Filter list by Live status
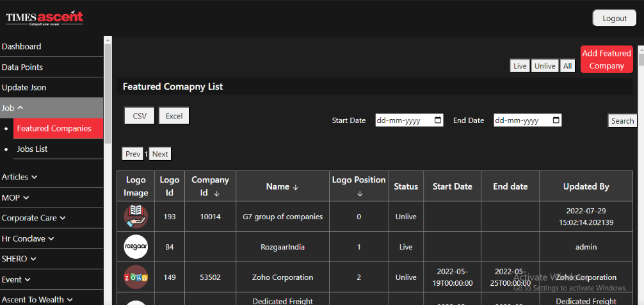Viewport: 644px width, 305px height. (x=520, y=66)
